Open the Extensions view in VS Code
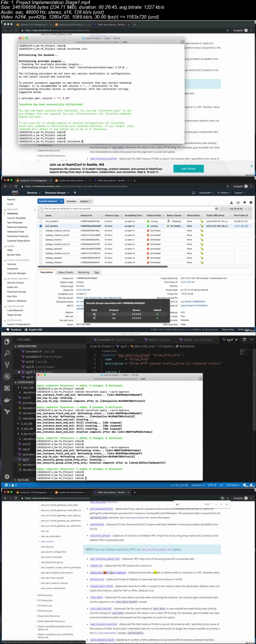 pyautogui.click(x=7, y=388)
